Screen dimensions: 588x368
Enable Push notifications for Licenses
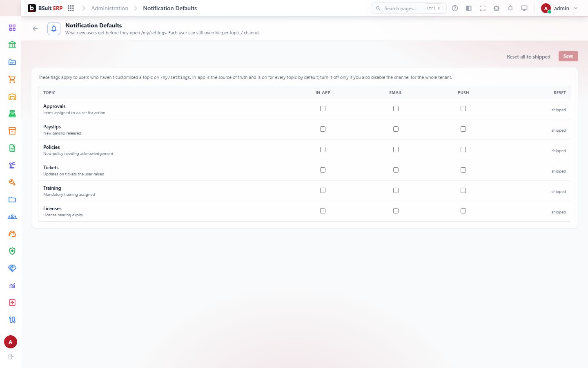[x=463, y=211]
